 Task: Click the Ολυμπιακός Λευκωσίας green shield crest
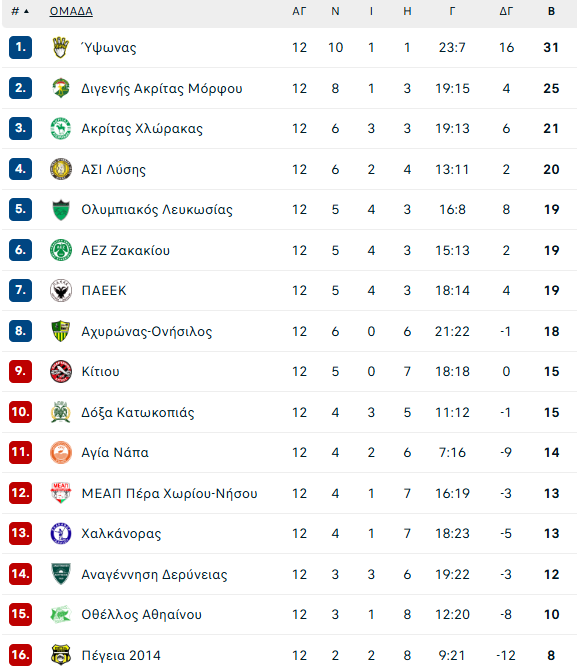pos(61,210)
